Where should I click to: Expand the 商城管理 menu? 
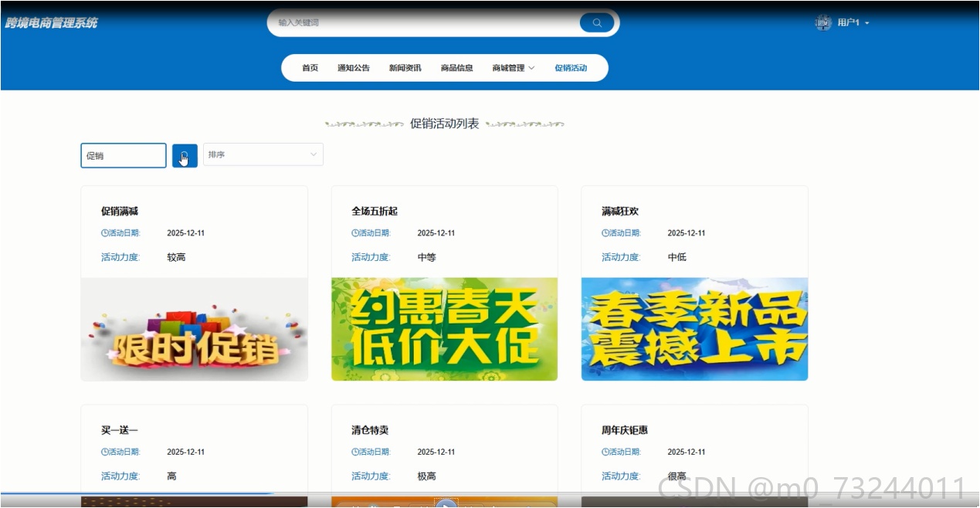coord(514,68)
